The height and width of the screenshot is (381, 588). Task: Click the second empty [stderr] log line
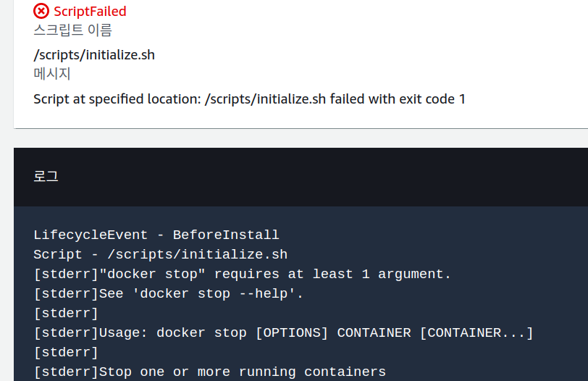click(66, 352)
